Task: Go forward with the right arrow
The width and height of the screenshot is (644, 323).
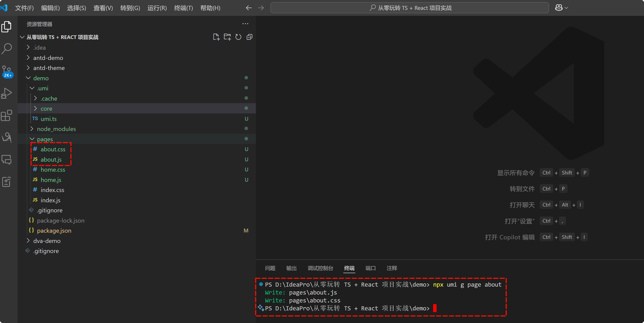Action: (x=261, y=8)
